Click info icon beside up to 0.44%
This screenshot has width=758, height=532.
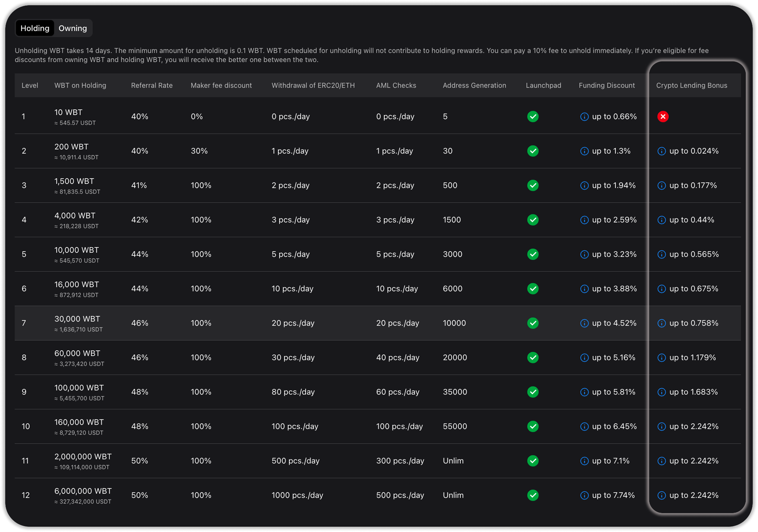(x=661, y=220)
